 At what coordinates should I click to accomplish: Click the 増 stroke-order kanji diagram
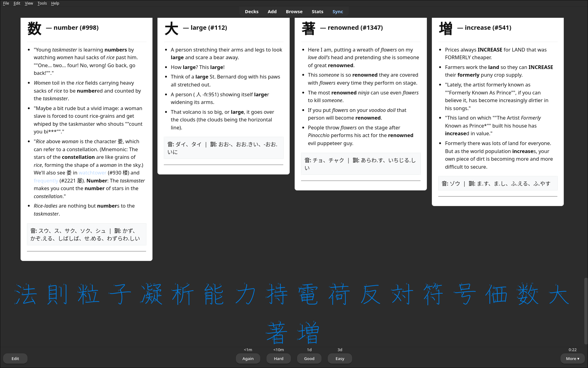(x=308, y=332)
